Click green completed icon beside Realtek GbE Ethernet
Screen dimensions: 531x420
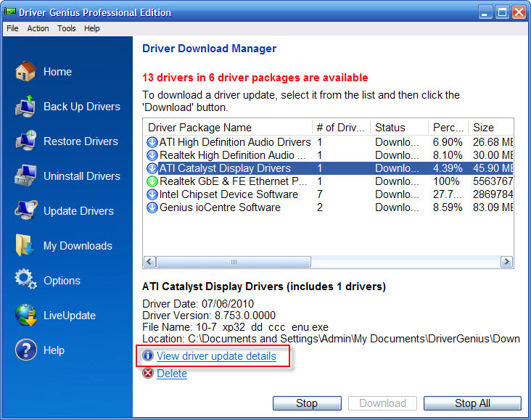(152, 181)
